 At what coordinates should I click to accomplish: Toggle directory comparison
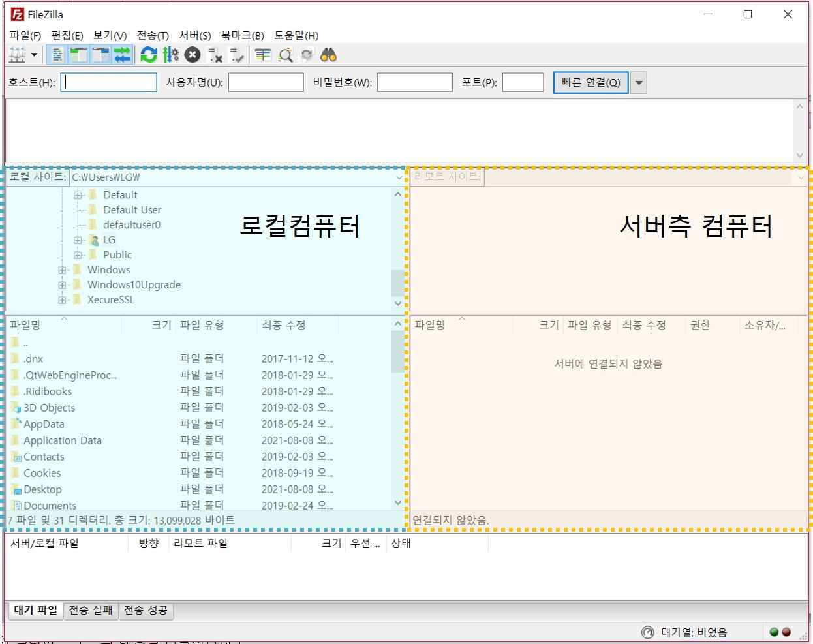285,55
